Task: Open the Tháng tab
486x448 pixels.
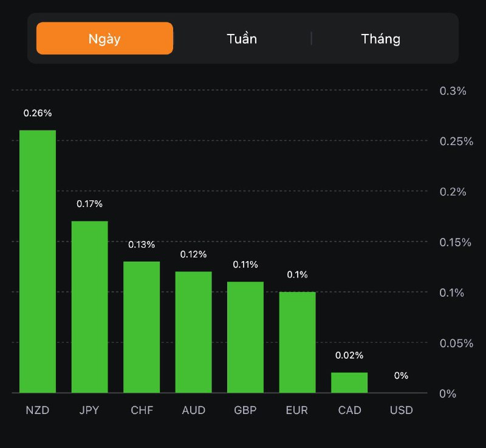Action: 381,39
